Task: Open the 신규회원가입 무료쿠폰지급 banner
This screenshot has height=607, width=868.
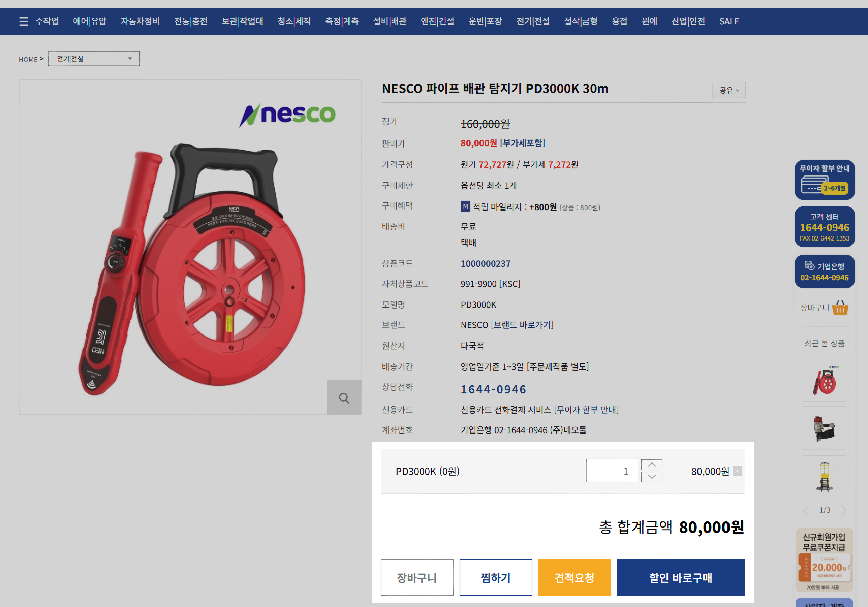Action: pos(824,560)
